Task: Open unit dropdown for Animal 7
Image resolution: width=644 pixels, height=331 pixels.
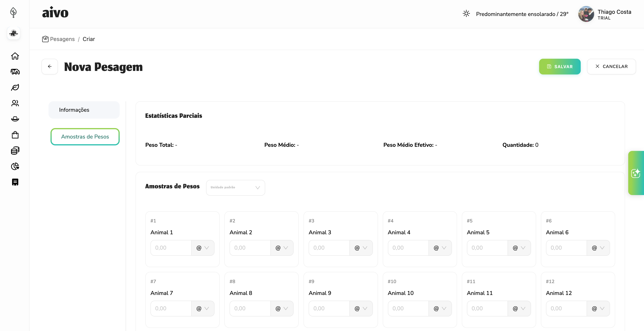Action: click(203, 309)
